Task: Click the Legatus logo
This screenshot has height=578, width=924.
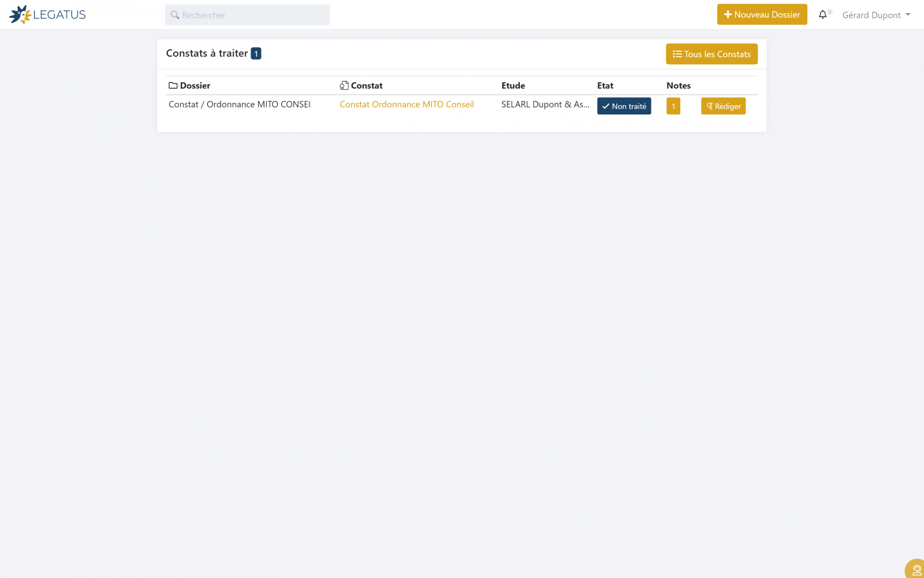Action: (47, 14)
